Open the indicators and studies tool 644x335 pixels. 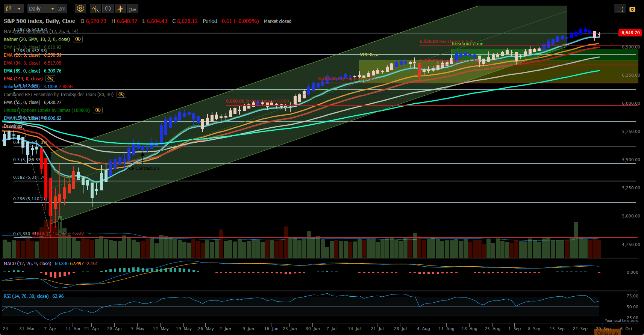tap(95, 8)
